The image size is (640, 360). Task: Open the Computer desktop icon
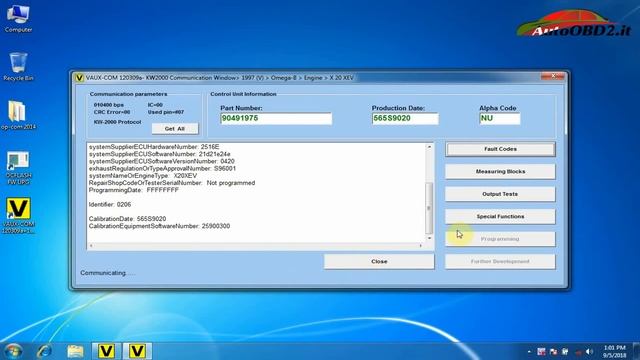click(x=18, y=18)
